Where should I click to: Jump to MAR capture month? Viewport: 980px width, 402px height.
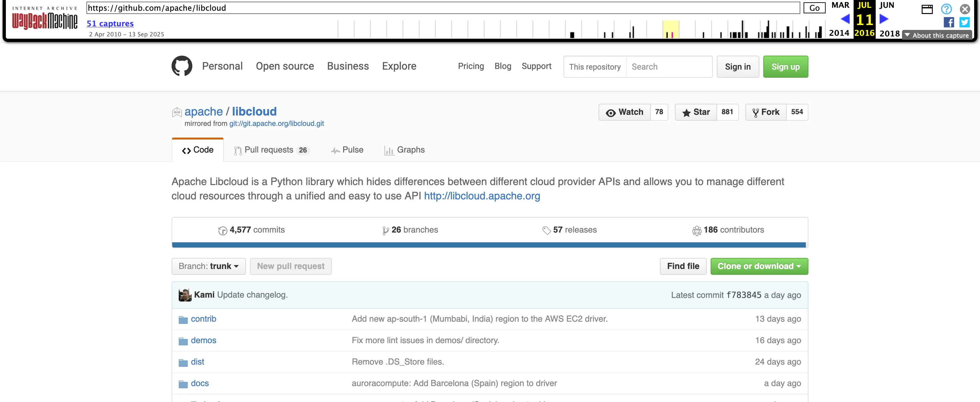click(840, 5)
